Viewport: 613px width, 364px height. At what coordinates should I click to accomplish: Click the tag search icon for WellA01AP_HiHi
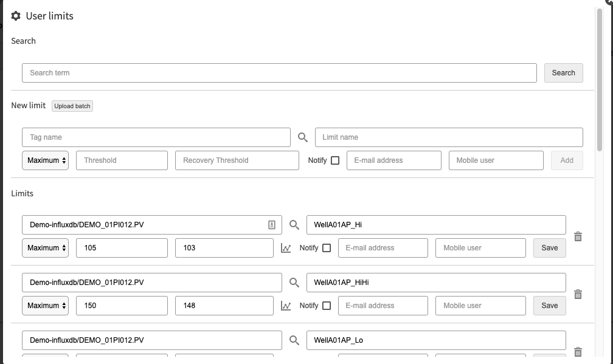pos(294,283)
